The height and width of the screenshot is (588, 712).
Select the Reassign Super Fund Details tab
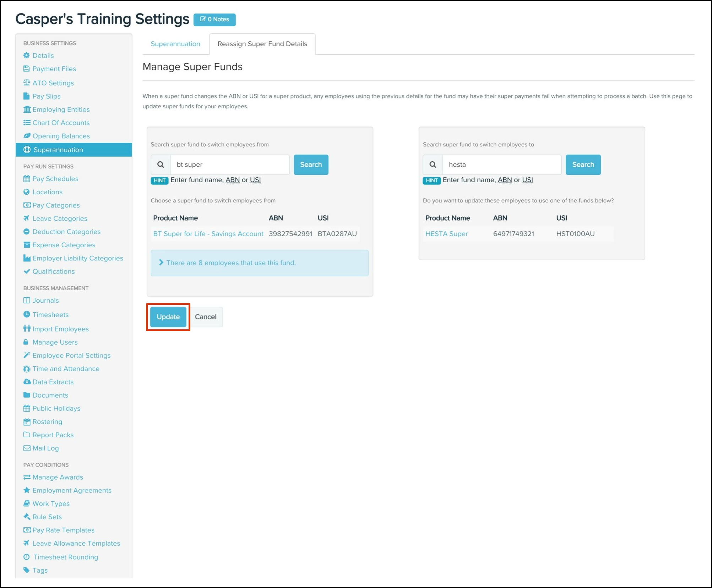[262, 44]
